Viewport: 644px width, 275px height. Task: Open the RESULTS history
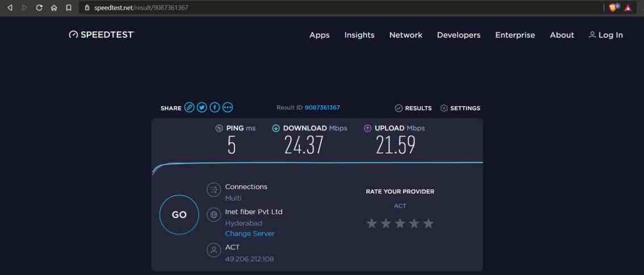click(x=413, y=108)
